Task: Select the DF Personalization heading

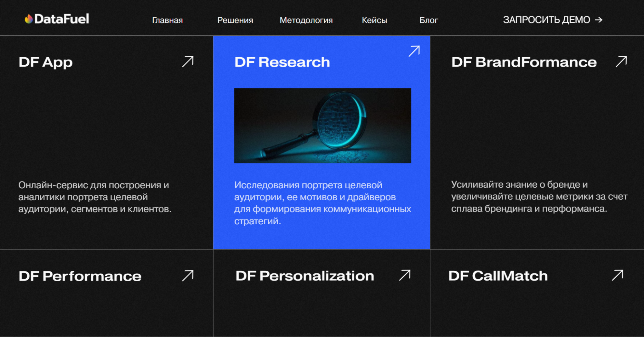Action: point(305,276)
